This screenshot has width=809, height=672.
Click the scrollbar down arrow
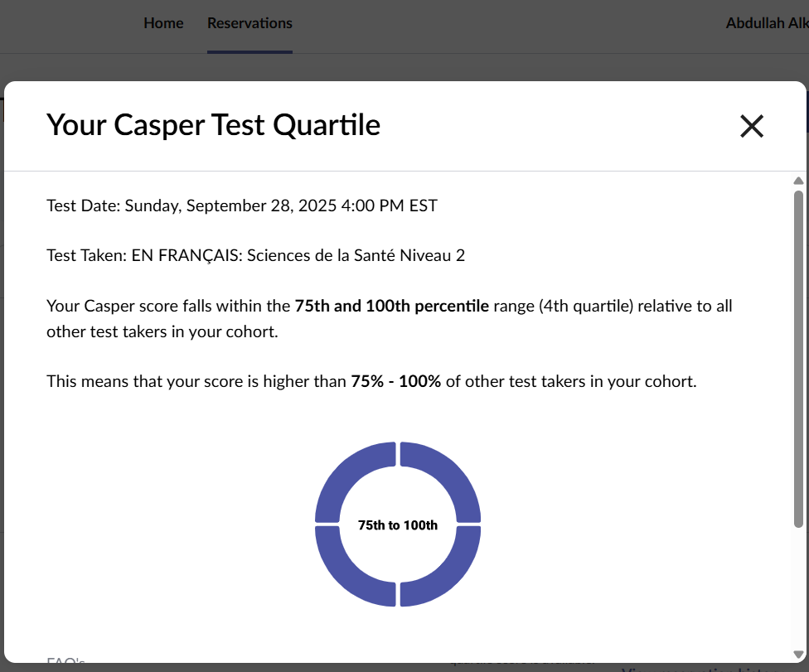[x=798, y=654]
